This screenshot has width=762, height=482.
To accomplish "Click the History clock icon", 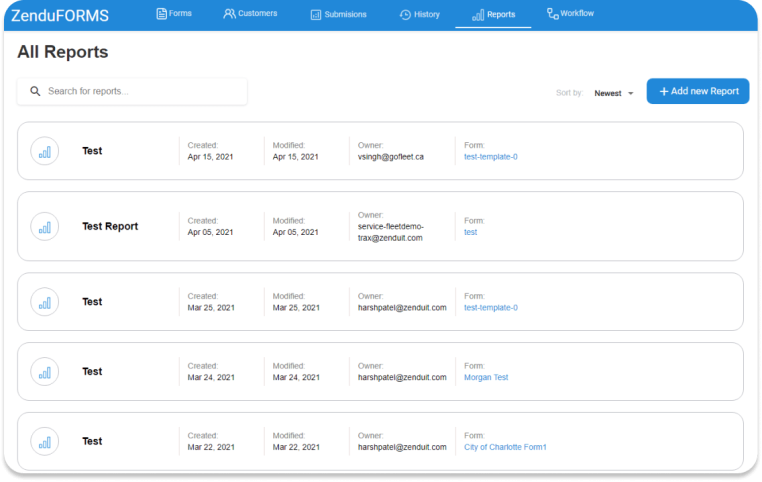I will coord(405,15).
